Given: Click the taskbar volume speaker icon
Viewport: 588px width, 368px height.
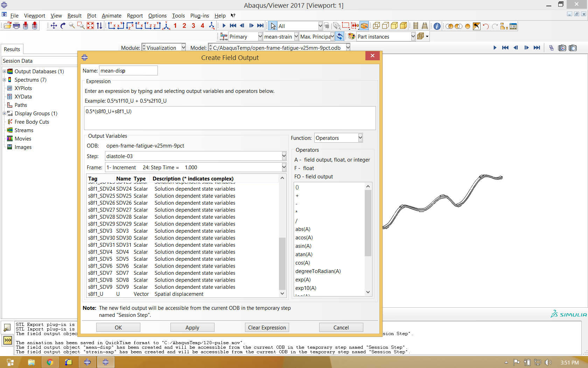Looking at the screenshot, I should tap(548, 362).
